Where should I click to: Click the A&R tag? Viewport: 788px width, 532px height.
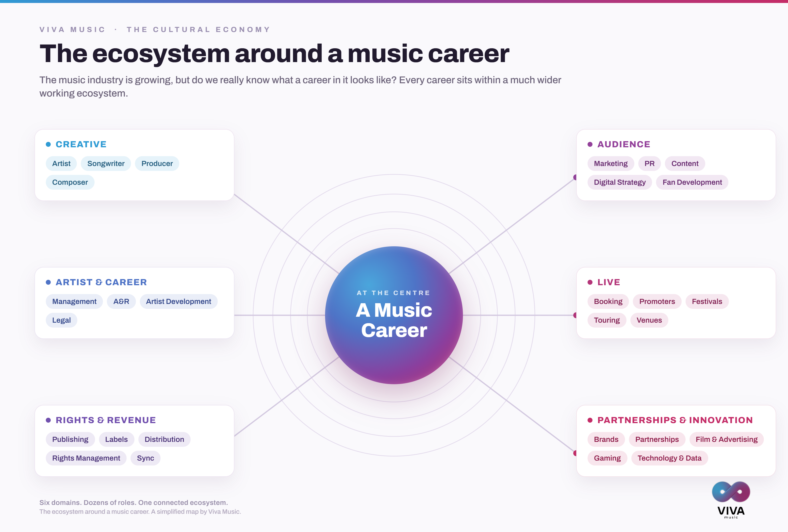click(121, 301)
